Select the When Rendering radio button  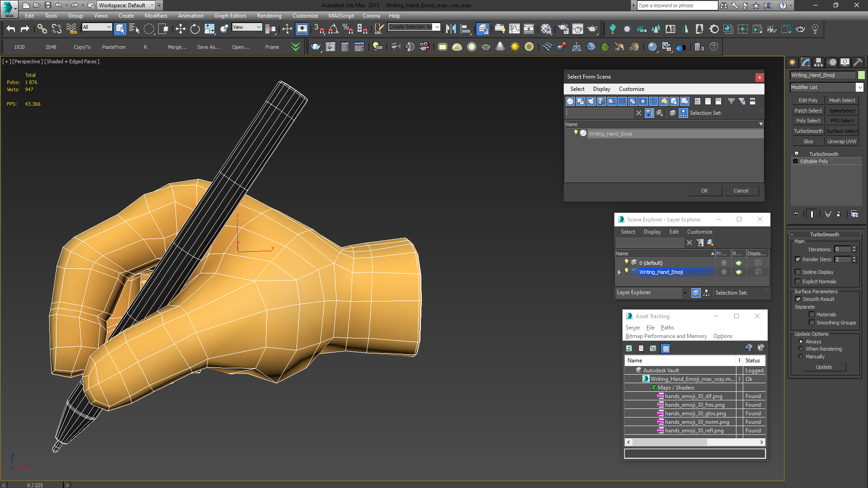pyautogui.click(x=801, y=349)
